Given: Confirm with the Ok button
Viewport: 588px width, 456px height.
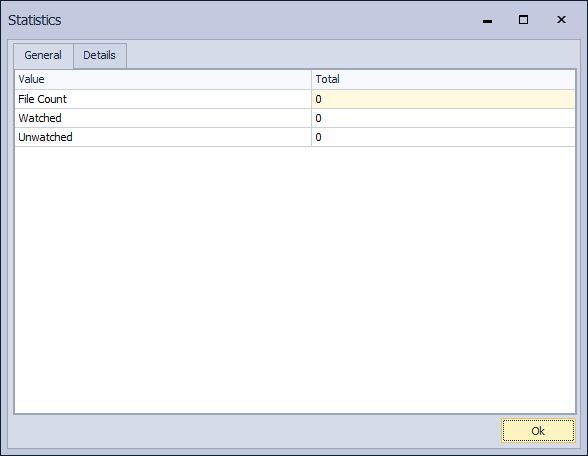Looking at the screenshot, I should point(538,431).
